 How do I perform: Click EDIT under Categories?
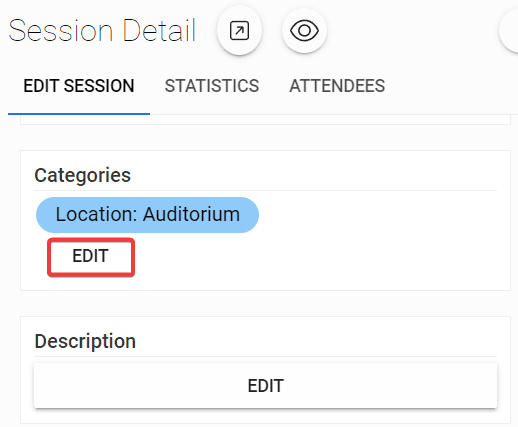click(x=91, y=257)
